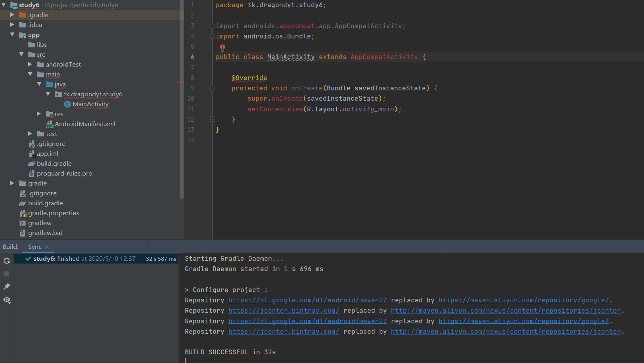The image size is (644, 363).
Task: Click the green success checkmark for study6
Action: click(x=28, y=259)
